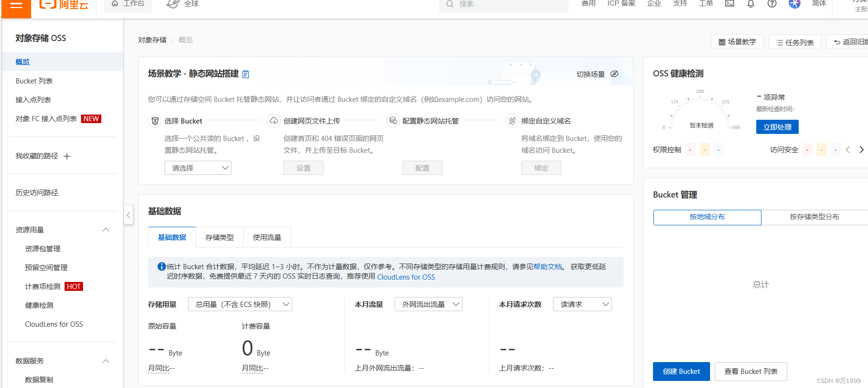Image resolution: width=868 pixels, height=388 pixels.
Task: Click the 场景教学 button
Action: (737, 42)
